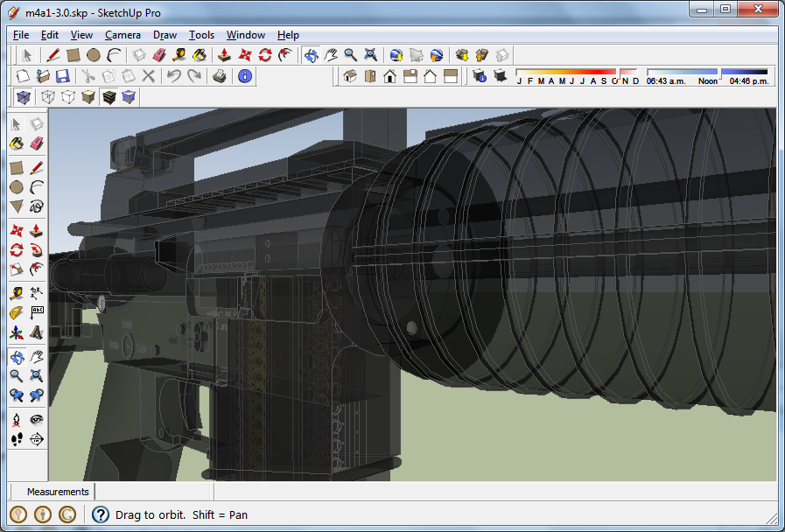Switch to the Front view
The height and width of the screenshot is (532, 785).
[390, 76]
